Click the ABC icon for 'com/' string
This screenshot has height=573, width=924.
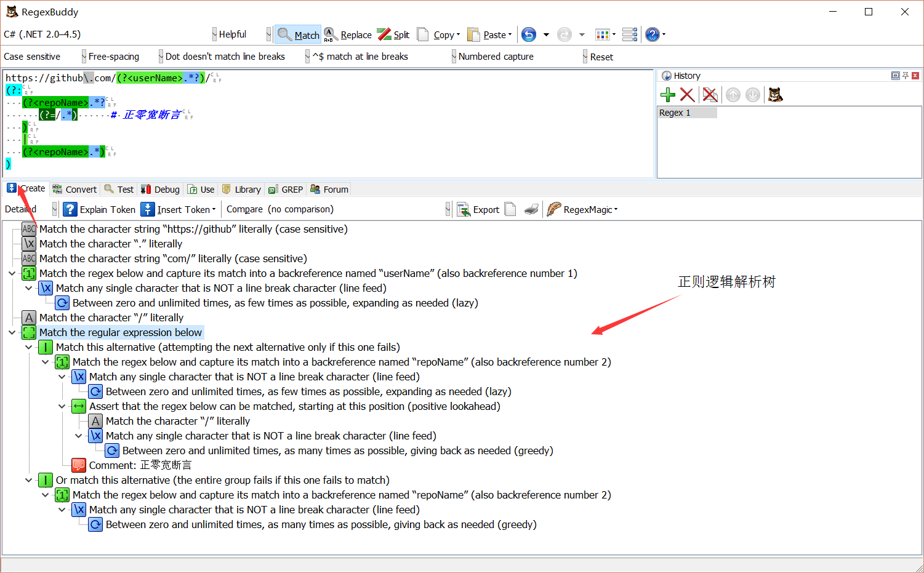(29, 258)
